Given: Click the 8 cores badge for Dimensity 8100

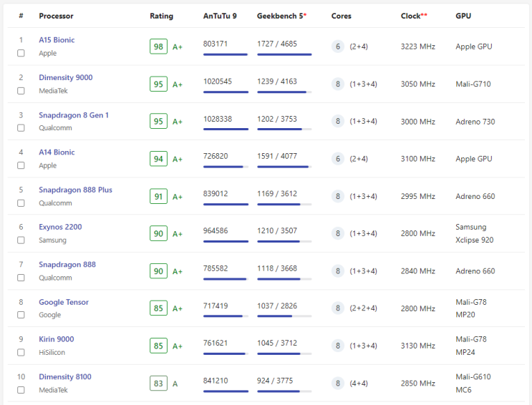Looking at the screenshot, I should [338, 384].
